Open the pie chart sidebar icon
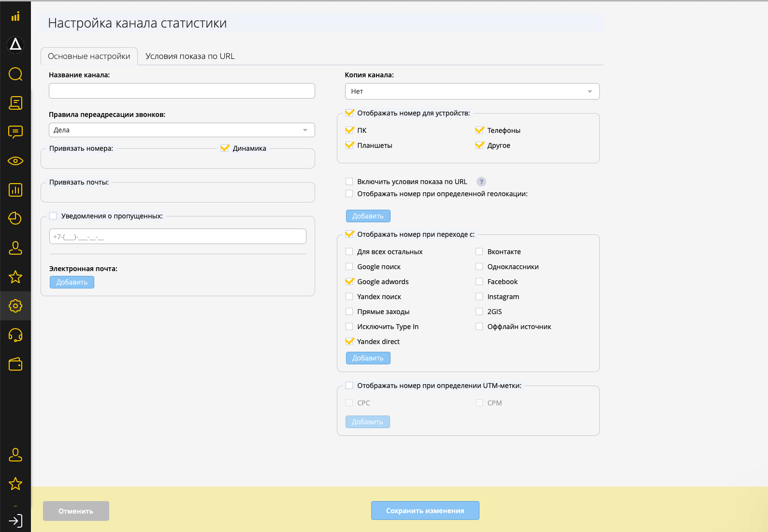The image size is (768, 532). click(15, 218)
